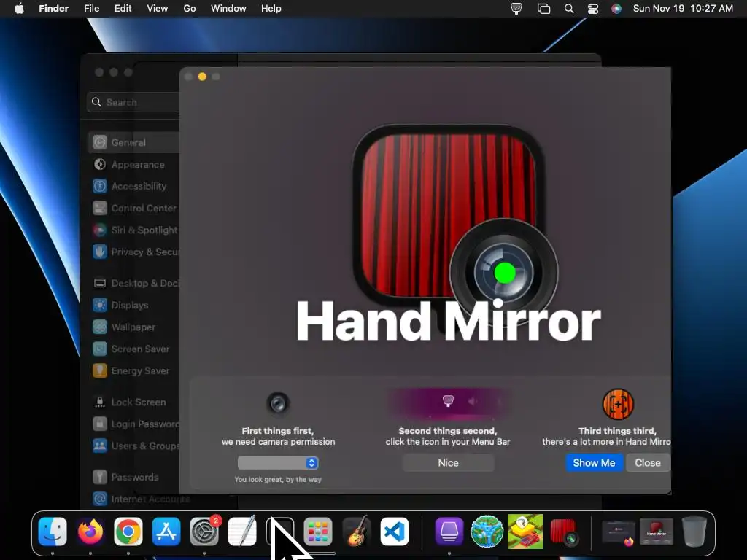Image resolution: width=747 pixels, height=560 pixels.
Task: Select Login Password in Settings sidebar
Action: pos(134,424)
